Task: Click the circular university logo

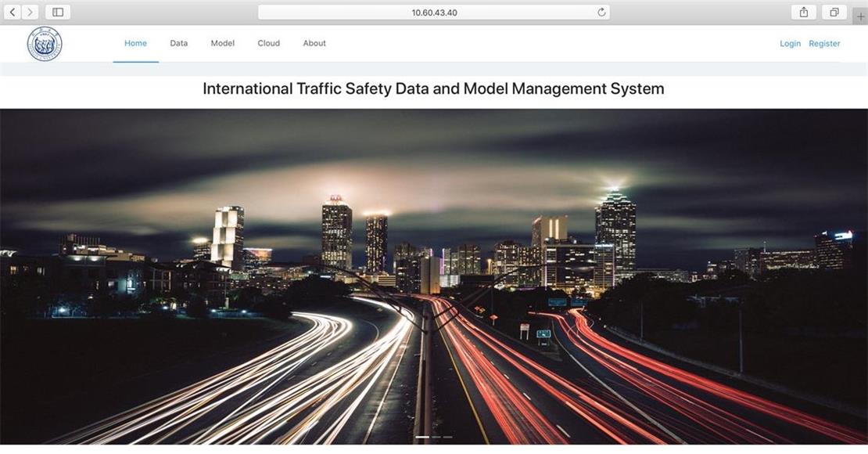Action: click(45, 44)
